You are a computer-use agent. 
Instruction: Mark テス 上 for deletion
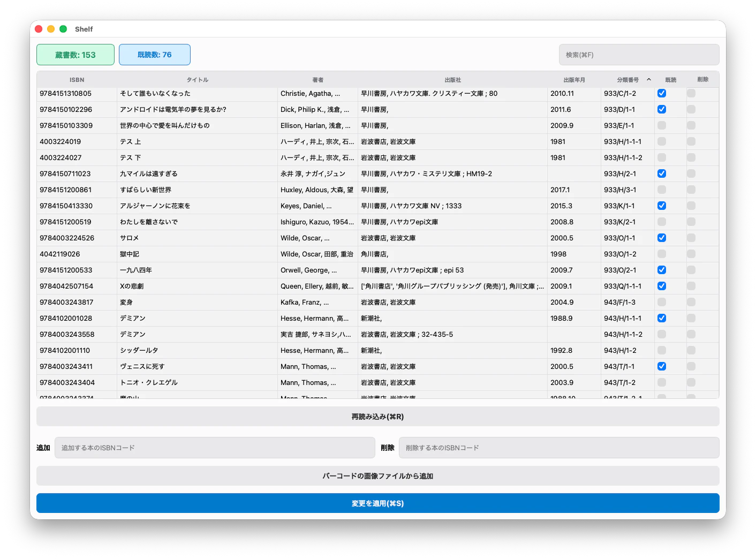(691, 141)
